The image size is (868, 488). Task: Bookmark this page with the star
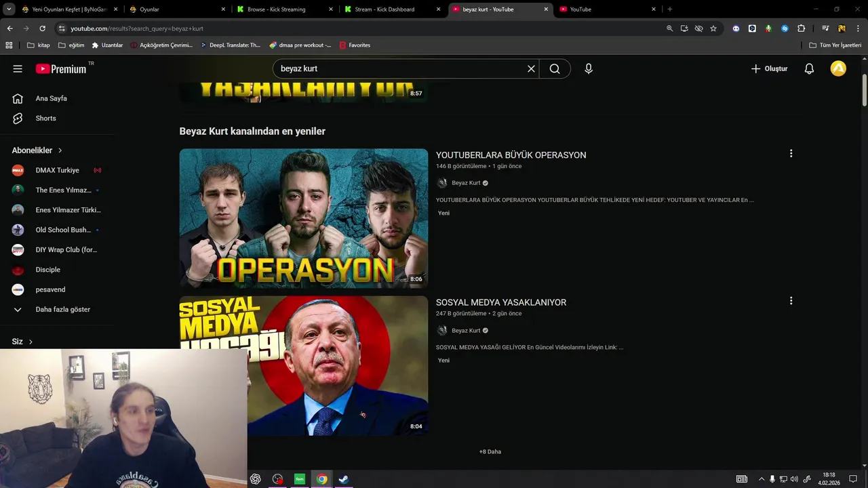[713, 28]
